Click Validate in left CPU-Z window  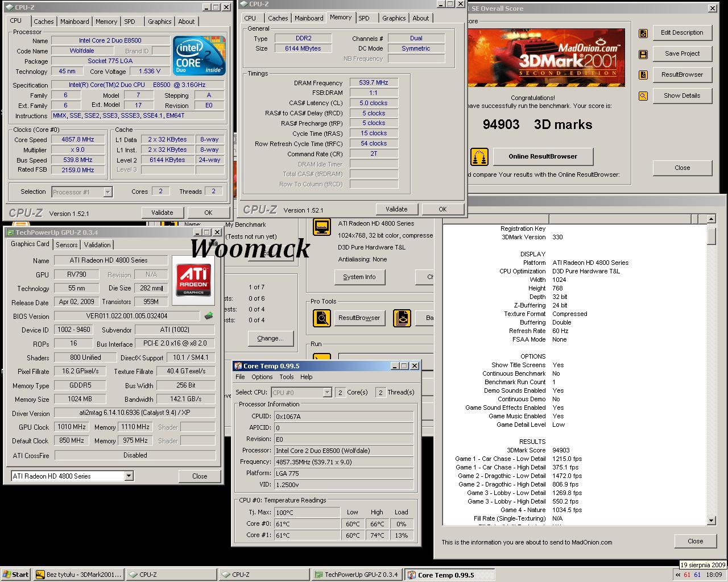(x=162, y=213)
